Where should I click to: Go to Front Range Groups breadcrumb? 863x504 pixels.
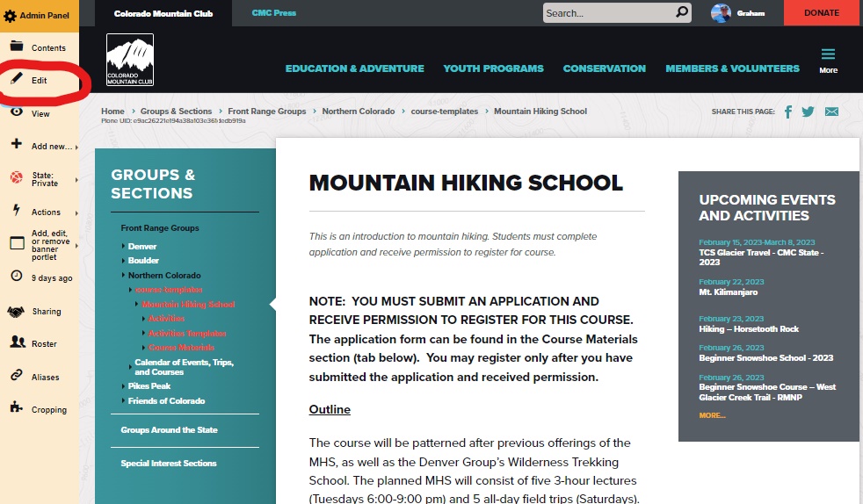[267, 111]
